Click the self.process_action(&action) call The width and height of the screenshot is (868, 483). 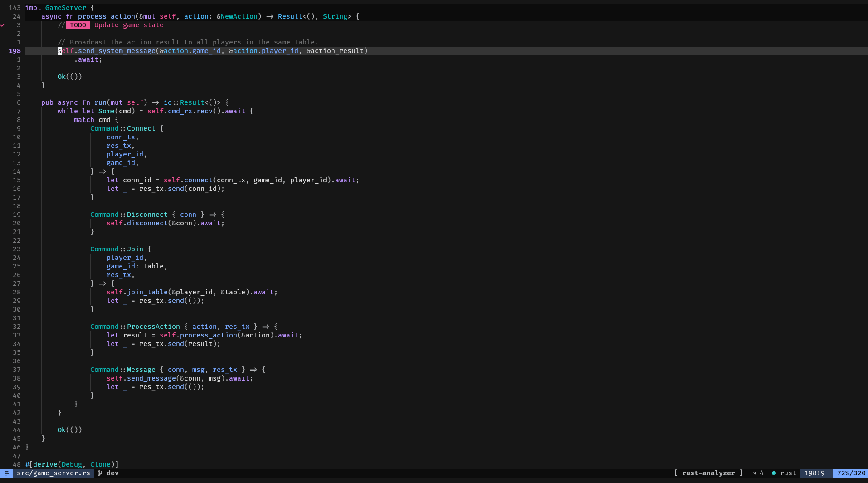tap(217, 335)
